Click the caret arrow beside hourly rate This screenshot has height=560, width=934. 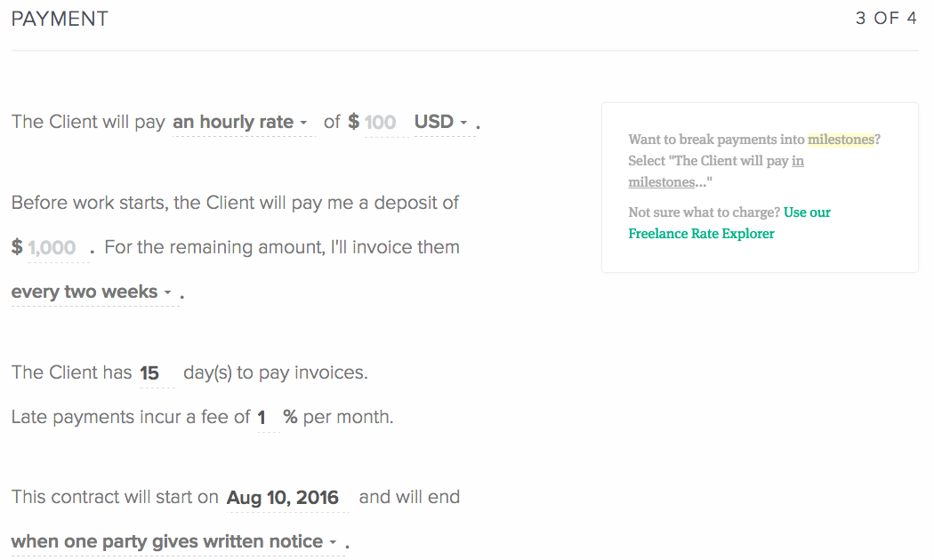[303, 123]
